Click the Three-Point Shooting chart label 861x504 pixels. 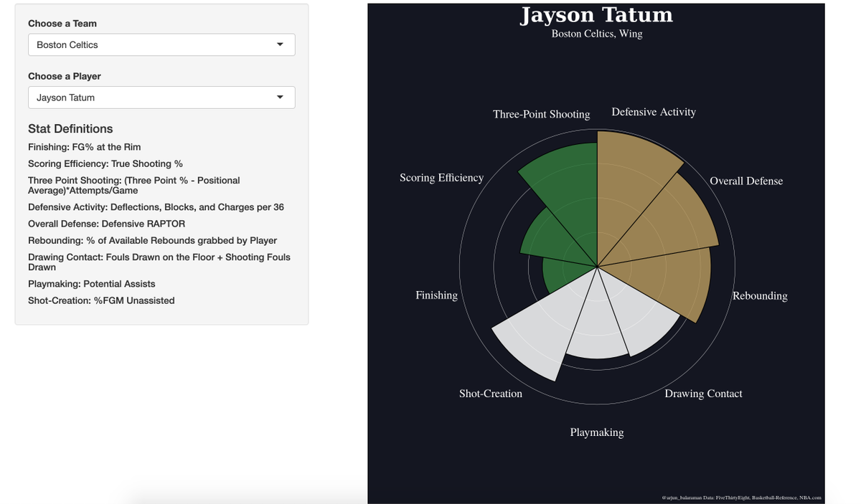click(x=542, y=114)
